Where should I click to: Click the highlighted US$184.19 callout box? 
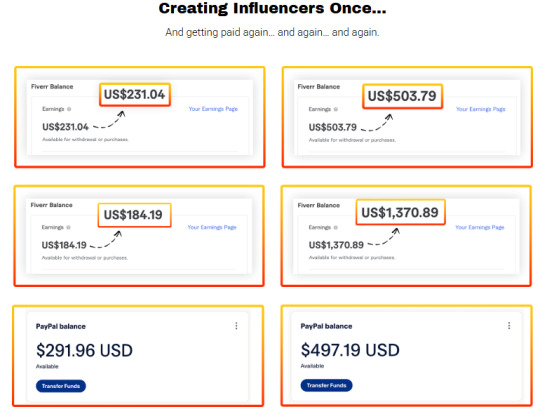(x=134, y=215)
